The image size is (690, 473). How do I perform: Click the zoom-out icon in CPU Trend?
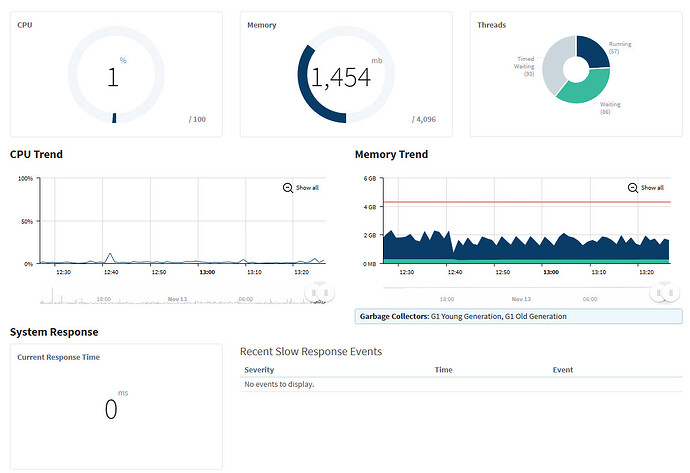tap(287, 188)
